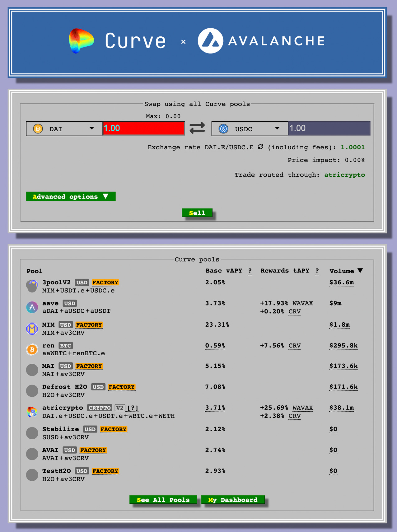The width and height of the screenshot is (397, 532).
Task: Click 3.73% base vAPY for aave
Action: (x=215, y=303)
